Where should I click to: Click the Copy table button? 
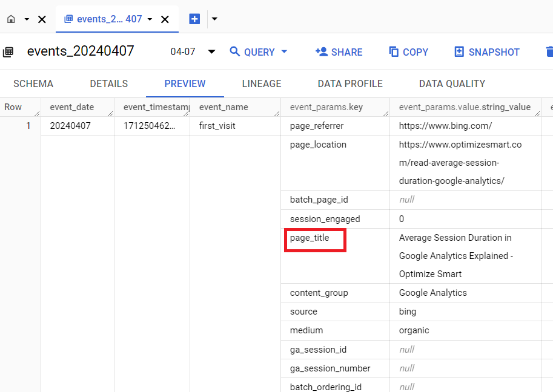408,52
